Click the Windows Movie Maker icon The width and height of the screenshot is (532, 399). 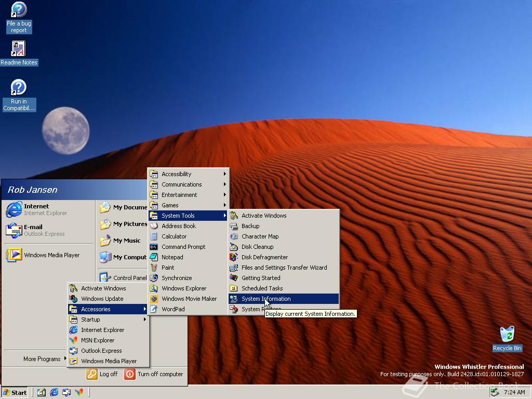point(154,299)
